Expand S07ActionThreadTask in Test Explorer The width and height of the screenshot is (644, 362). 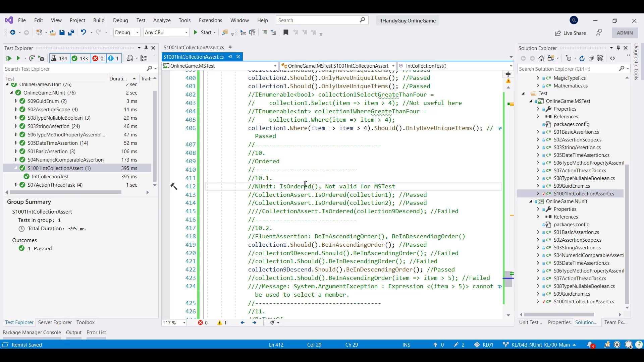(15, 185)
